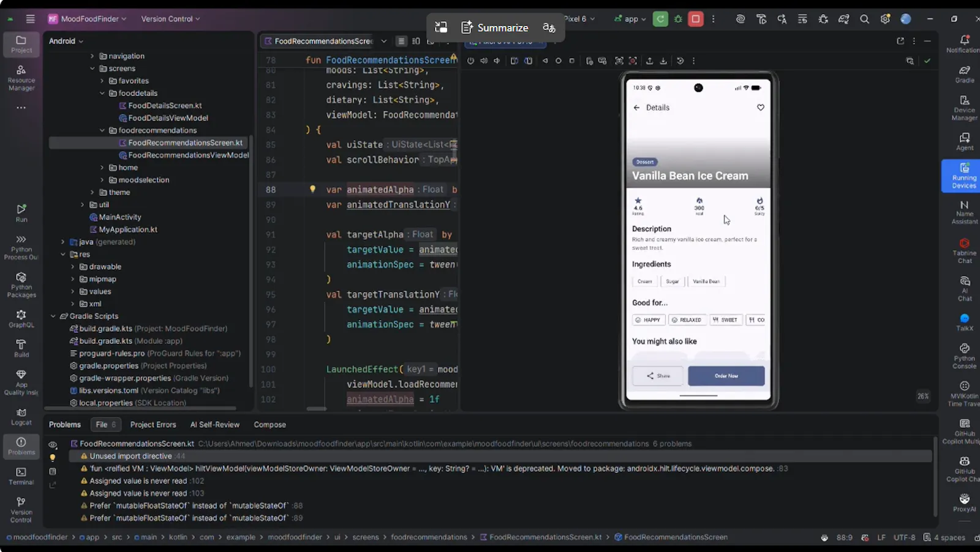980x552 pixels.
Task: Click the project tree horizontal scrollbar
Action: 140,408
